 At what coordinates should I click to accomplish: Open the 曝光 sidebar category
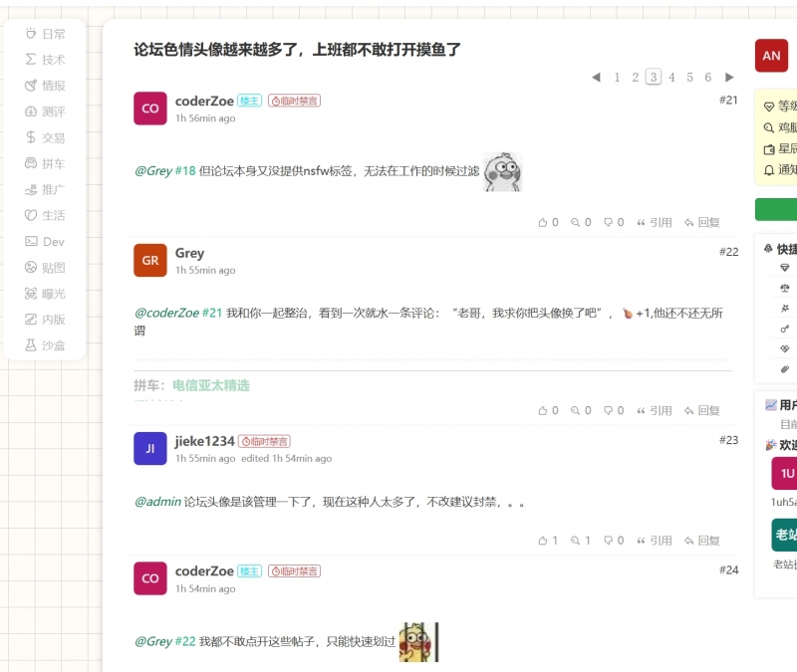click(45, 294)
